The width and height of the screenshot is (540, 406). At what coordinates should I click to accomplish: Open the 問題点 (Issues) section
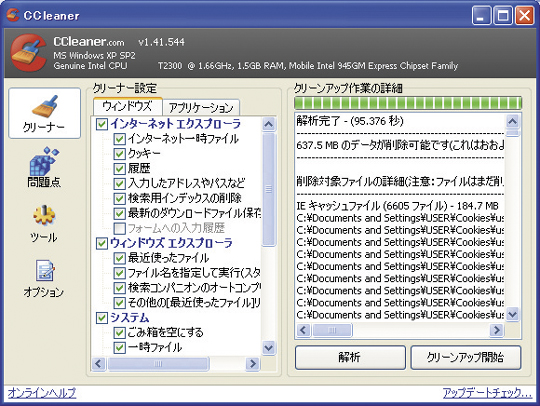pyautogui.click(x=44, y=167)
